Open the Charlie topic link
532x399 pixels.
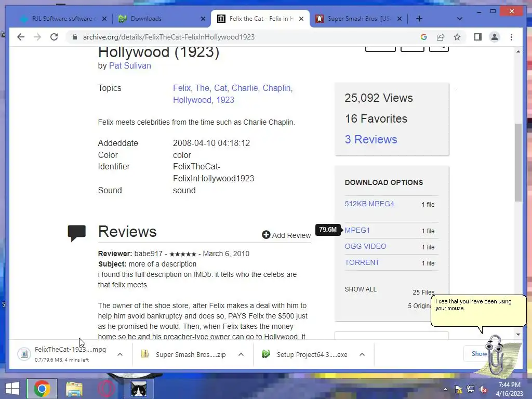pos(245,88)
